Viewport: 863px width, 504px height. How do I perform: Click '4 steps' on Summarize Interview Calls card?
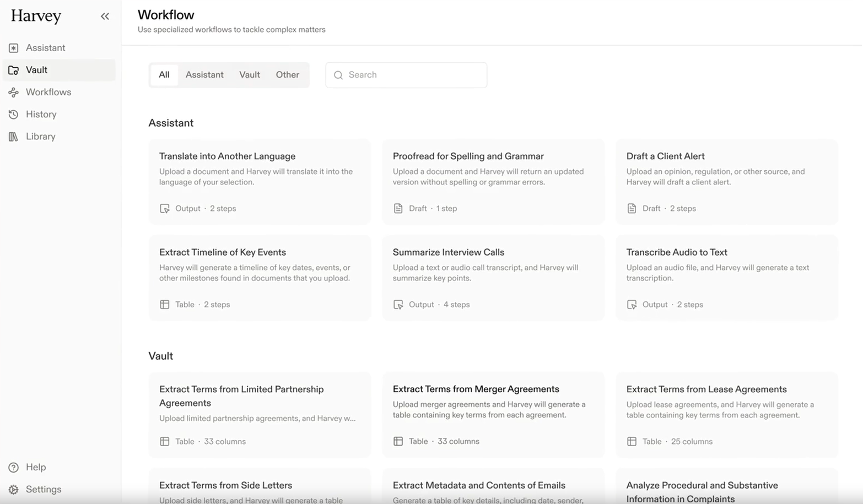457,305
